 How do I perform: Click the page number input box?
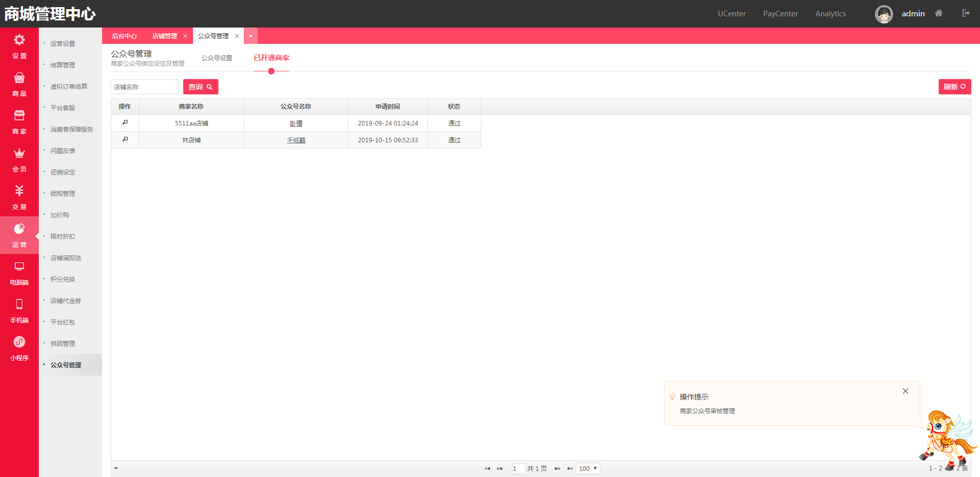(518, 468)
